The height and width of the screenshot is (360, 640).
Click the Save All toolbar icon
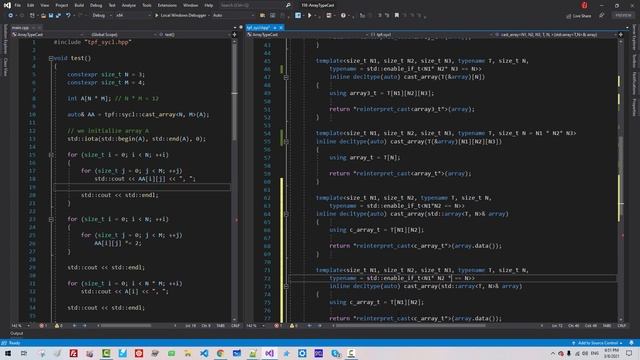(58, 16)
